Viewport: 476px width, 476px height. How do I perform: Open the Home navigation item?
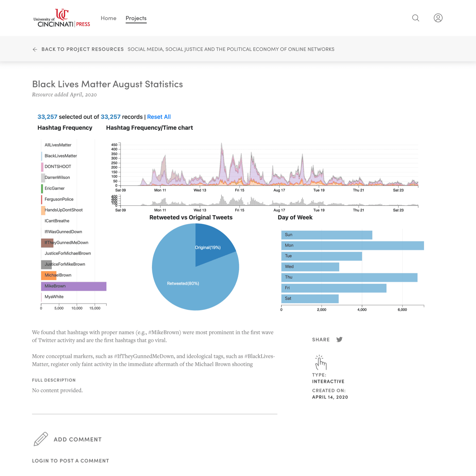tap(108, 18)
